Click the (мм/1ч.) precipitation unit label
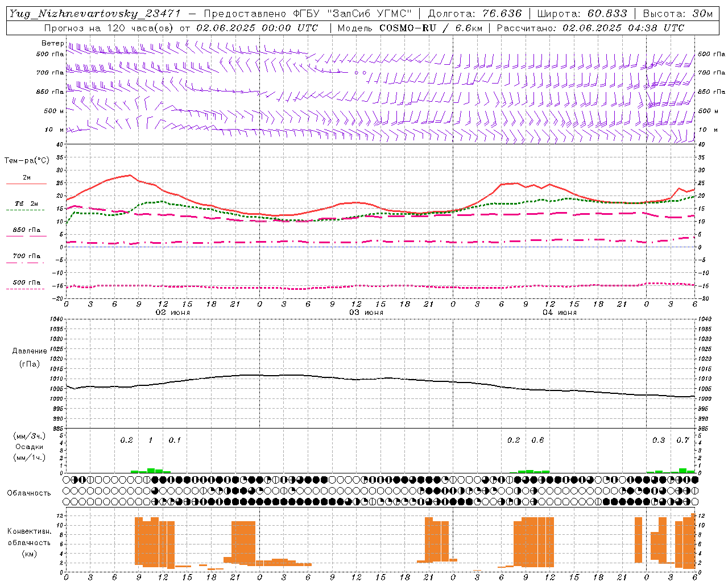 (29, 458)
